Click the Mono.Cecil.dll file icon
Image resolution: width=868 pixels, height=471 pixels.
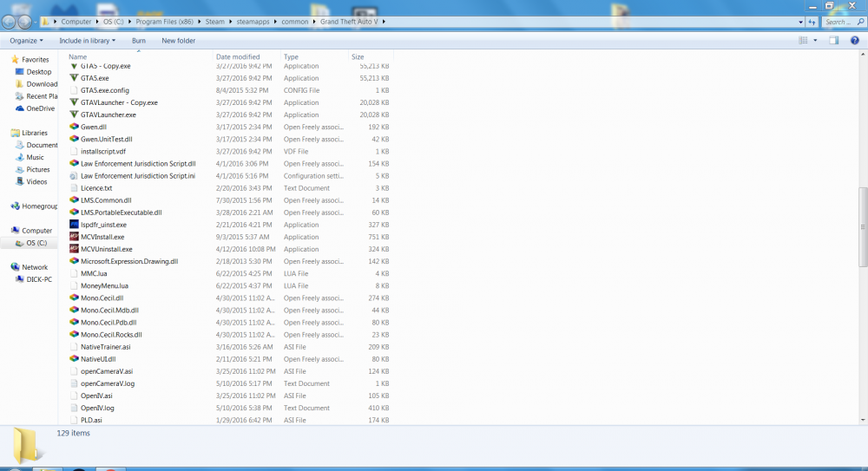tap(74, 298)
